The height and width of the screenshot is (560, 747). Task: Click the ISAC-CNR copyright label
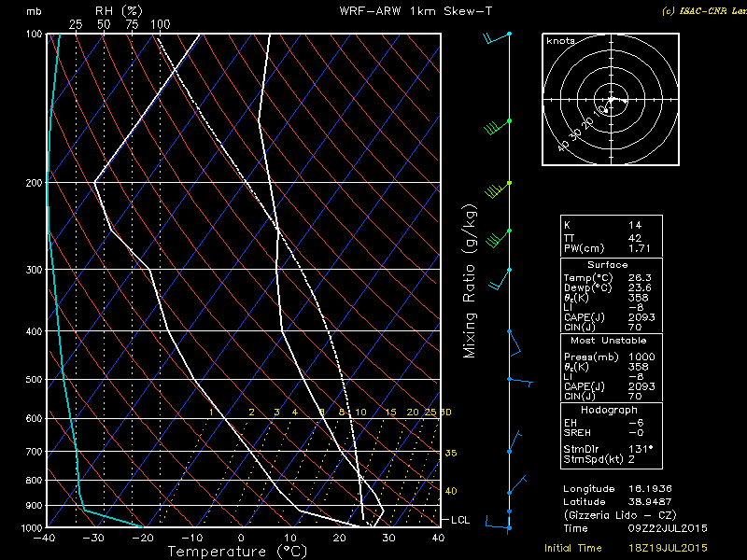(704, 11)
